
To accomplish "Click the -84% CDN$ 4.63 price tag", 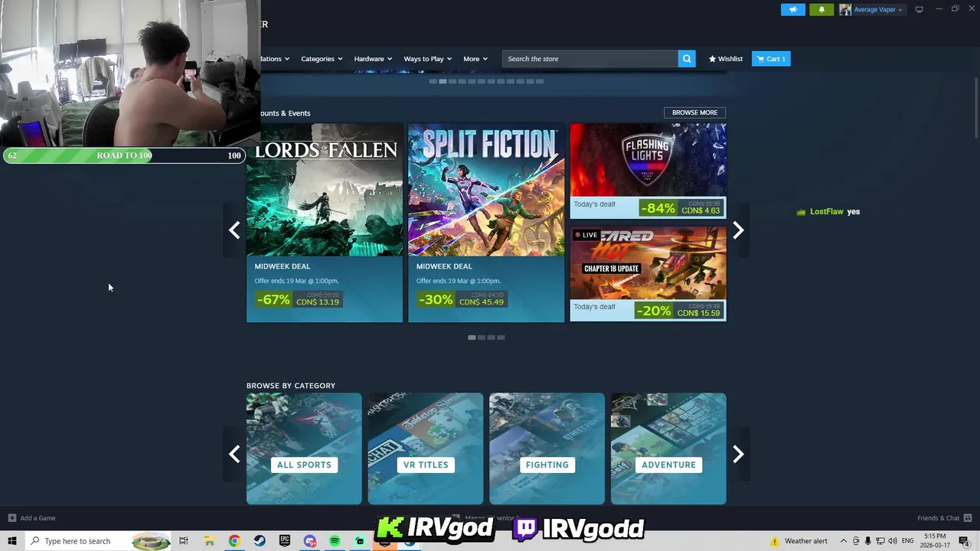I will 681,208.
